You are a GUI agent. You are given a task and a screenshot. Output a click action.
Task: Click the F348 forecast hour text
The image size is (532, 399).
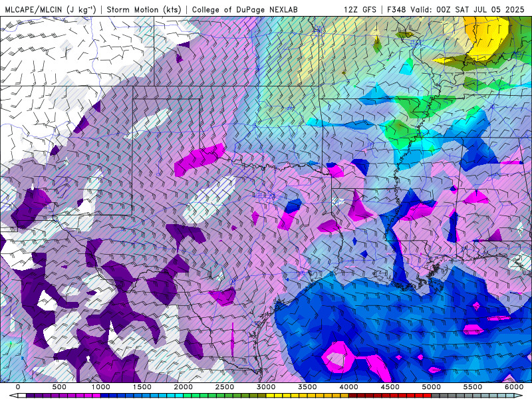[396, 9]
